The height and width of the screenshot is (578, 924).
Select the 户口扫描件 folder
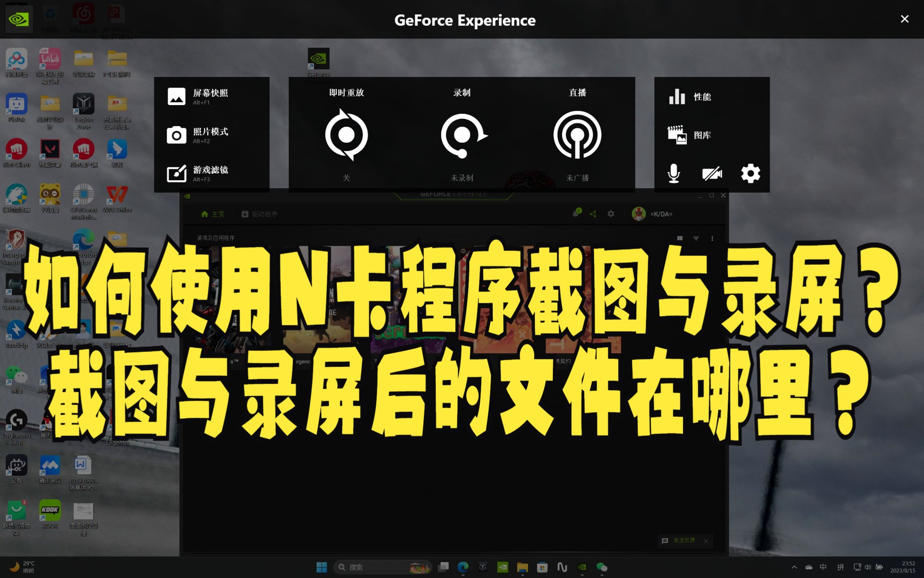[117, 63]
